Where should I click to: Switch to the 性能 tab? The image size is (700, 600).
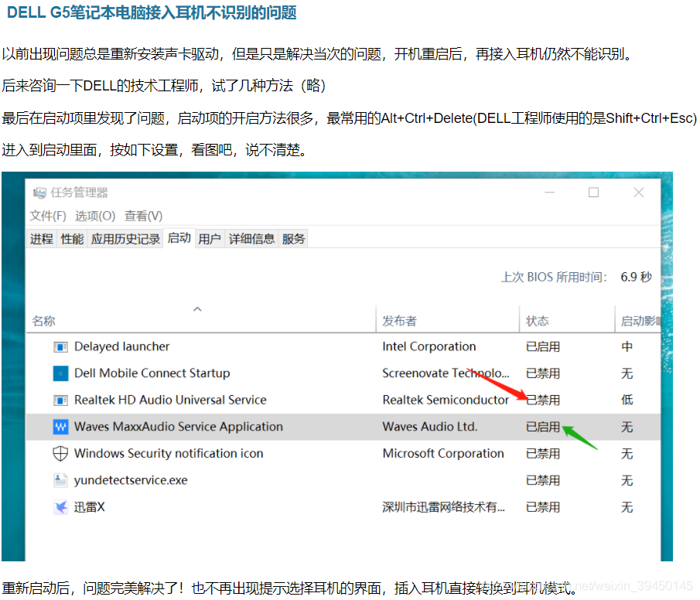(72, 239)
